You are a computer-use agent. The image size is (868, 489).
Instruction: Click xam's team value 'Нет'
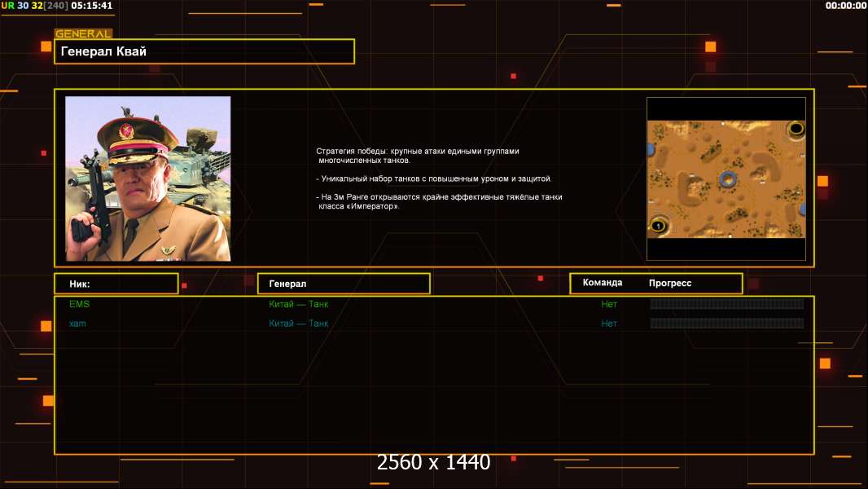(609, 324)
